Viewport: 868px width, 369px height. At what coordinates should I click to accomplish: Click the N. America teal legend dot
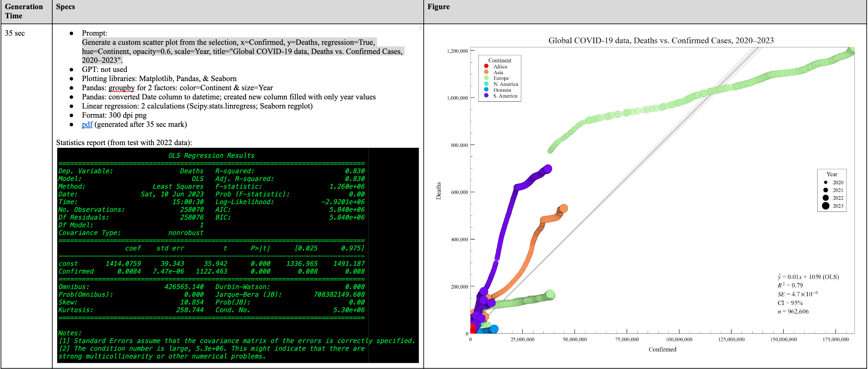[x=486, y=84]
